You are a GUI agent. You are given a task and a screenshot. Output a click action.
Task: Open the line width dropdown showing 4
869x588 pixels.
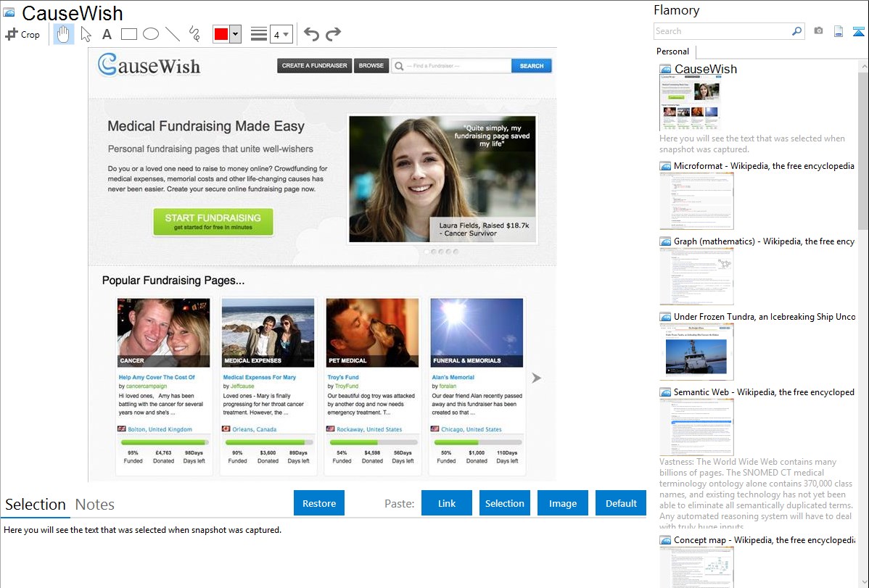[x=281, y=35]
